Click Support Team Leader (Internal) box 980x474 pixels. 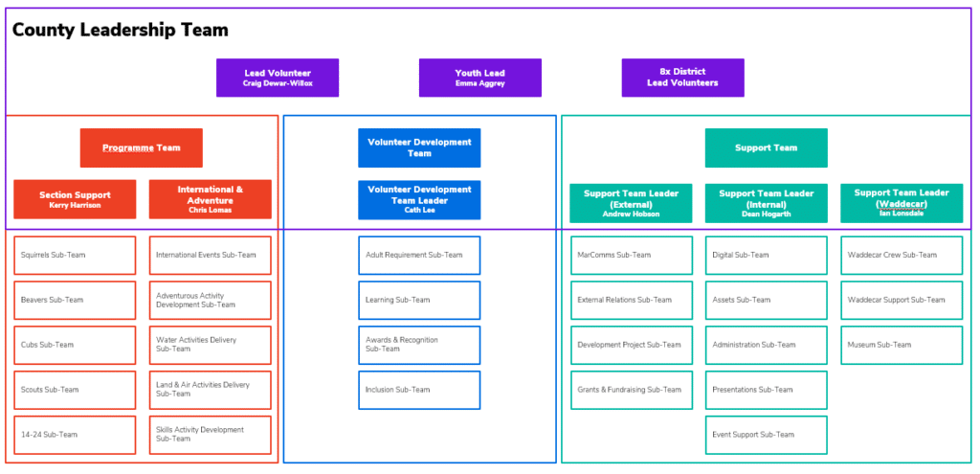[766, 203]
